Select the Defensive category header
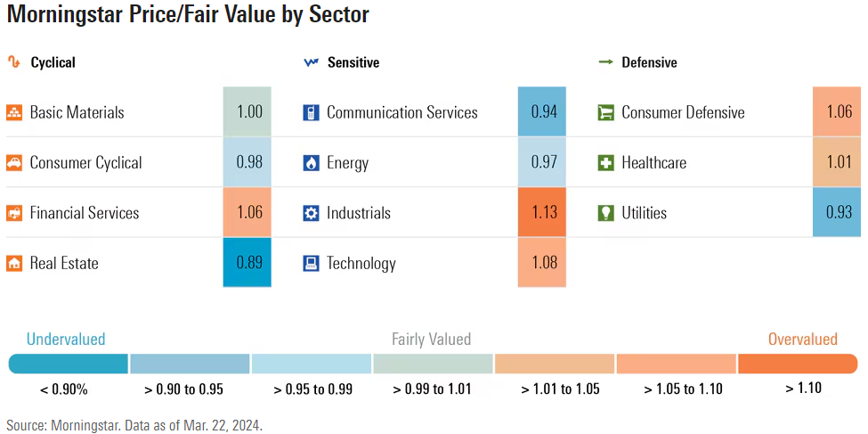This screenshot has width=868, height=434. (649, 62)
